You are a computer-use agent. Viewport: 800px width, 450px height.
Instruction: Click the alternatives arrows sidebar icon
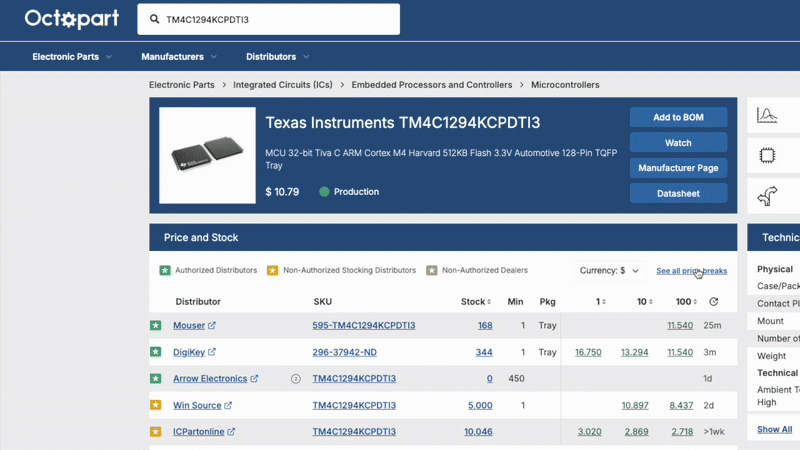(x=767, y=195)
